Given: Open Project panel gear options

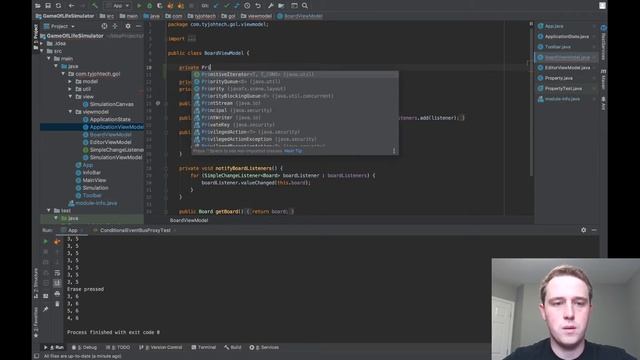Looking at the screenshot, I should 128,26.
